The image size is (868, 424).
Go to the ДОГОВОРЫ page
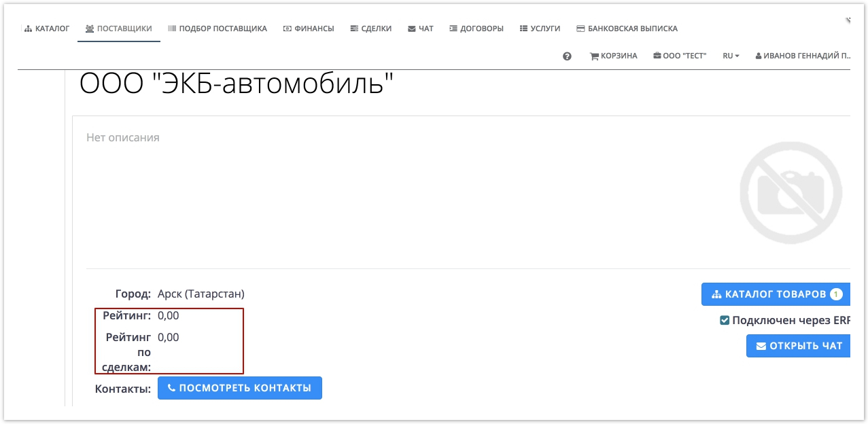coord(476,29)
